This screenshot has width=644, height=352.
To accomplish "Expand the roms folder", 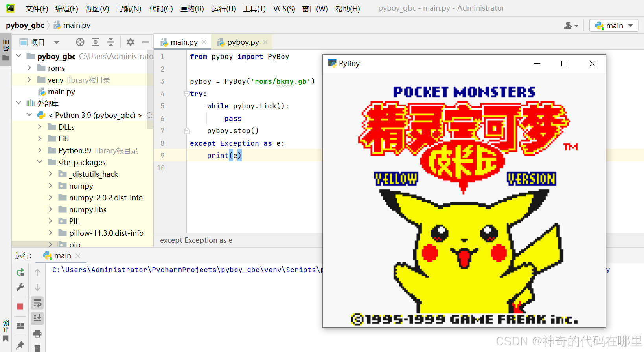I will [x=29, y=68].
